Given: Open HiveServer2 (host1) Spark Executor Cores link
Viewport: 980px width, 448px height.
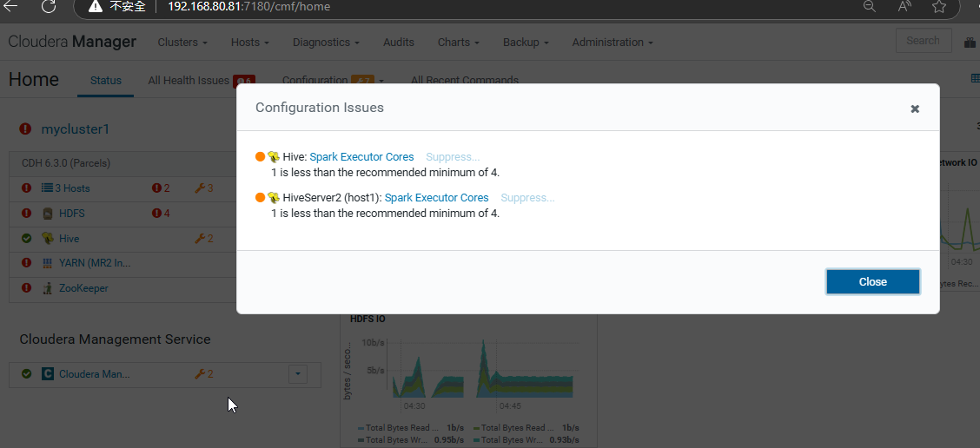Looking at the screenshot, I should [x=436, y=197].
